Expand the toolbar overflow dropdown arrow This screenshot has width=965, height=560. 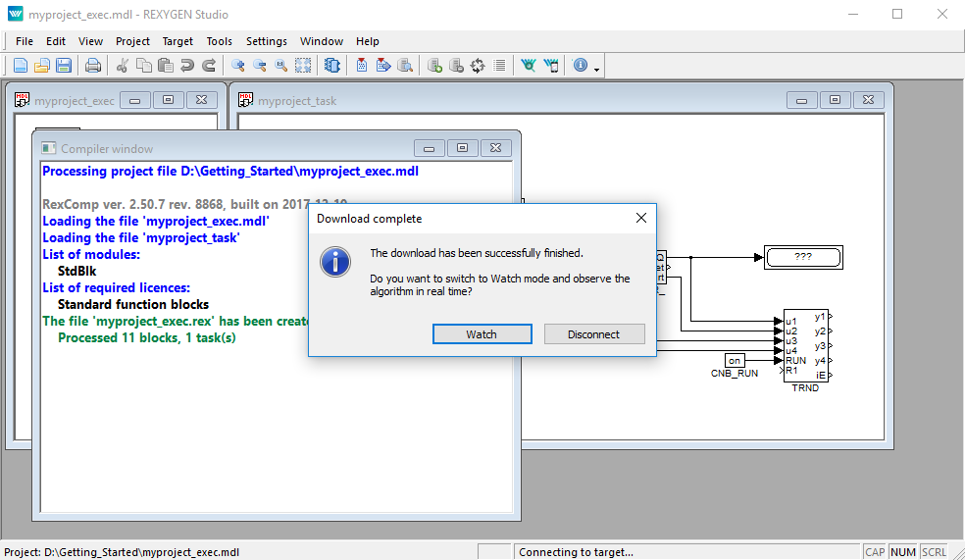click(596, 70)
